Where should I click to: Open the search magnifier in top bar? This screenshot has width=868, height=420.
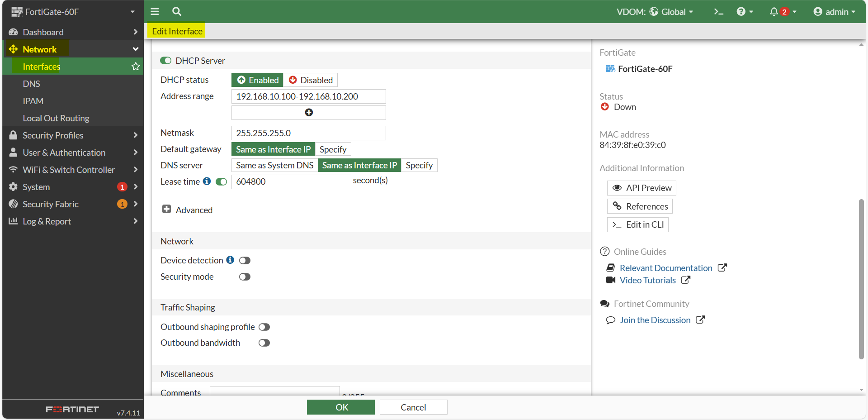point(177,12)
